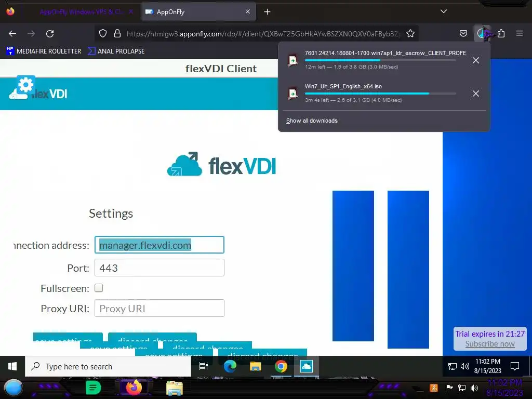Click progress bar of Win7_Ult_SP1 iso download
Viewport: 532px width, 399px height.
click(x=380, y=94)
